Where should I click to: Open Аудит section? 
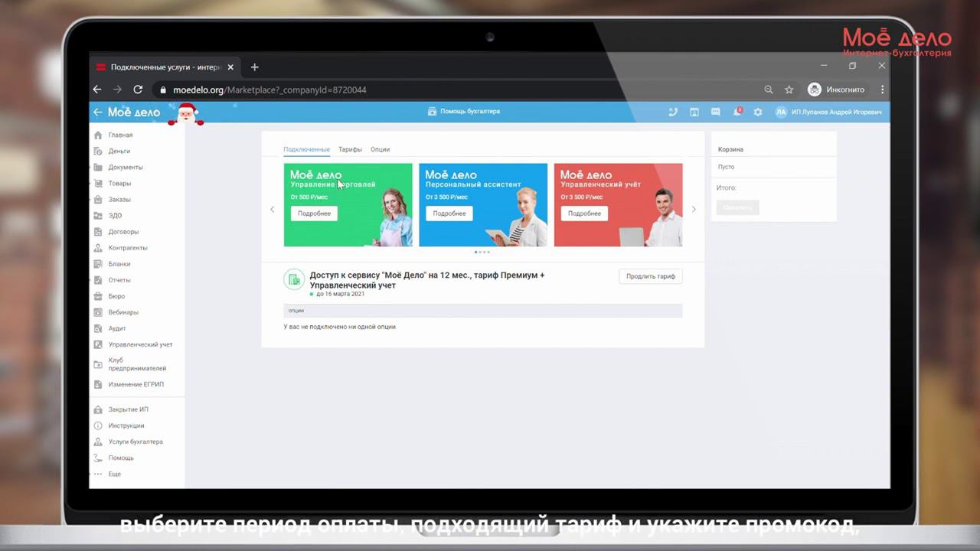pos(117,328)
